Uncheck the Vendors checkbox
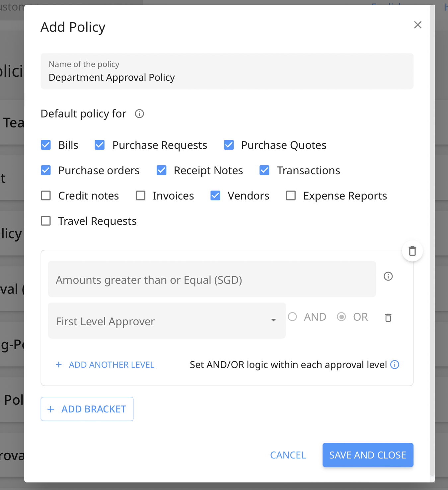Image resolution: width=448 pixels, height=490 pixels. [215, 196]
